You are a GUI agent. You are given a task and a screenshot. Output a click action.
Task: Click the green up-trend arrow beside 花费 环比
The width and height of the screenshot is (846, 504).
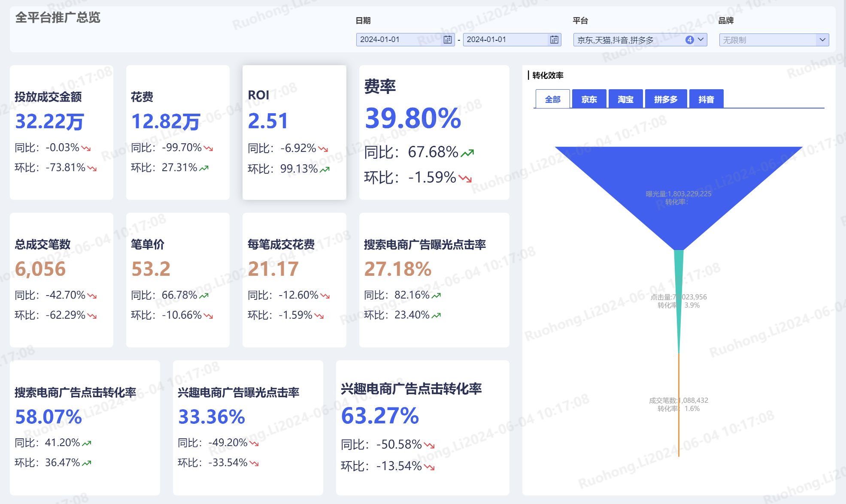click(204, 168)
